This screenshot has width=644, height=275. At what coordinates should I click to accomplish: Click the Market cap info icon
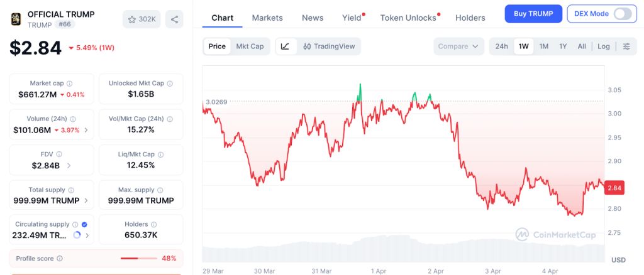[x=69, y=84]
